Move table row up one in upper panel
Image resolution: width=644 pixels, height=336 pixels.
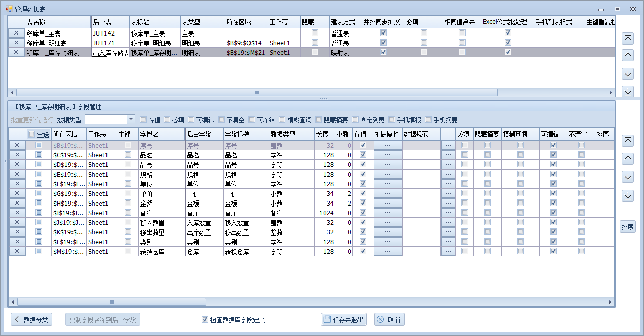[628, 56]
